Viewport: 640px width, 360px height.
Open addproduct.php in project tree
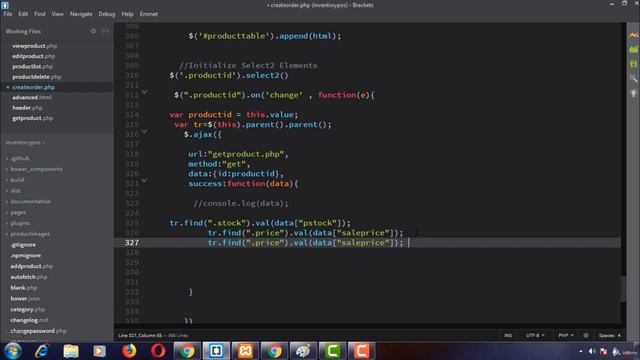[32, 266]
